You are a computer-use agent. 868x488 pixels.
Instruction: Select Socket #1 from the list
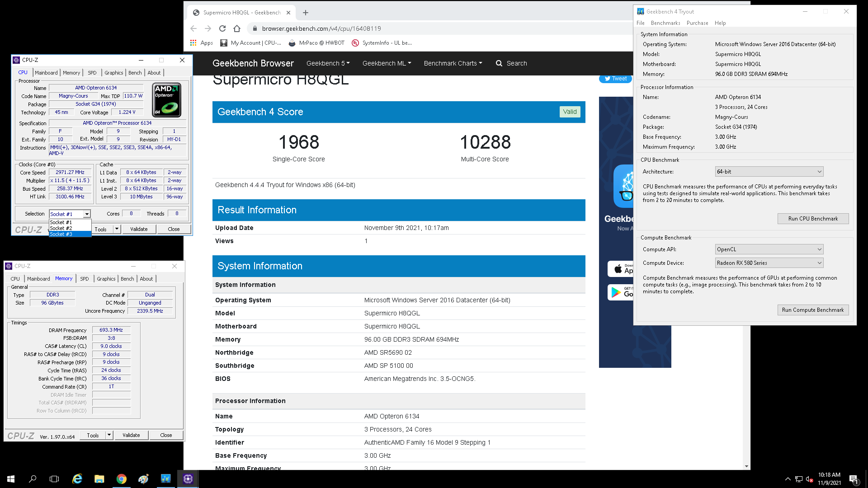pos(70,222)
